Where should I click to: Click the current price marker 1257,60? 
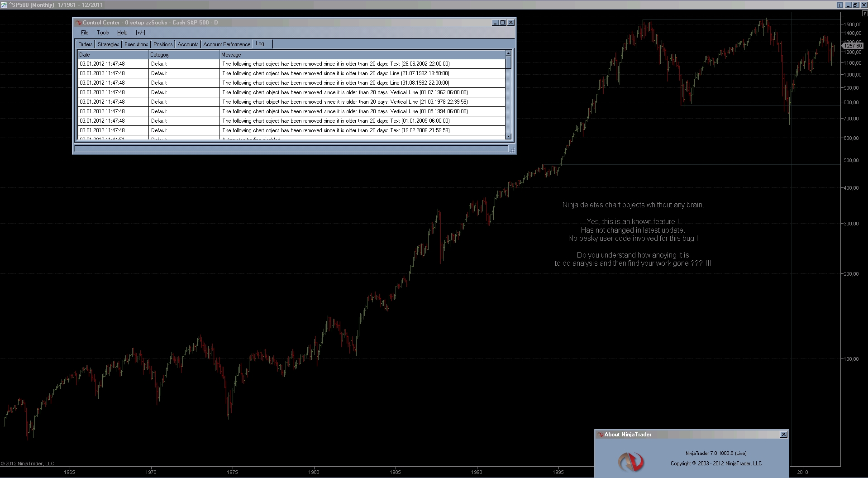coord(853,46)
